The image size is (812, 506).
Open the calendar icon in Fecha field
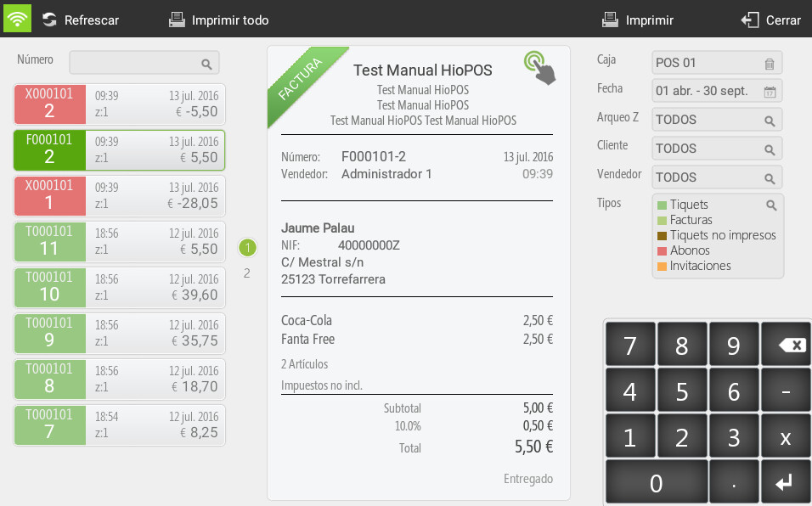tap(770, 92)
